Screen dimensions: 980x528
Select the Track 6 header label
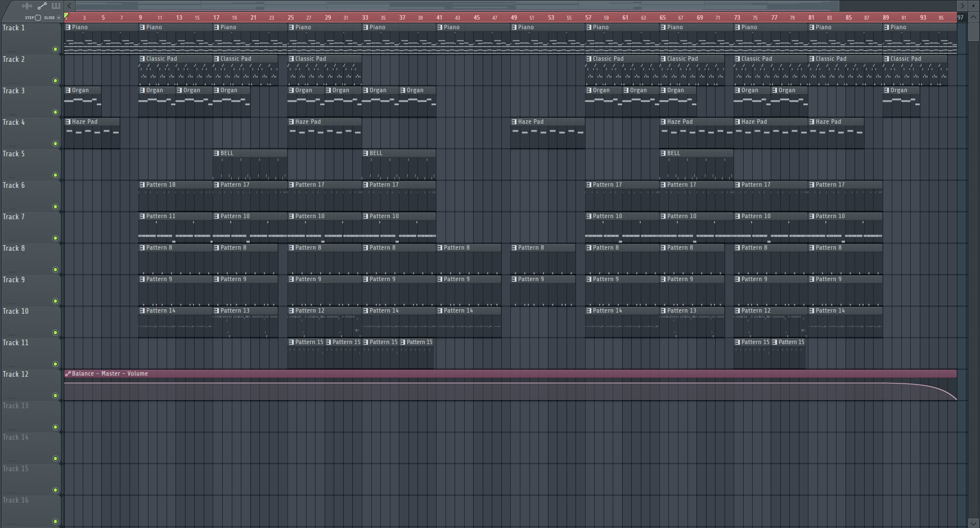[x=14, y=185]
